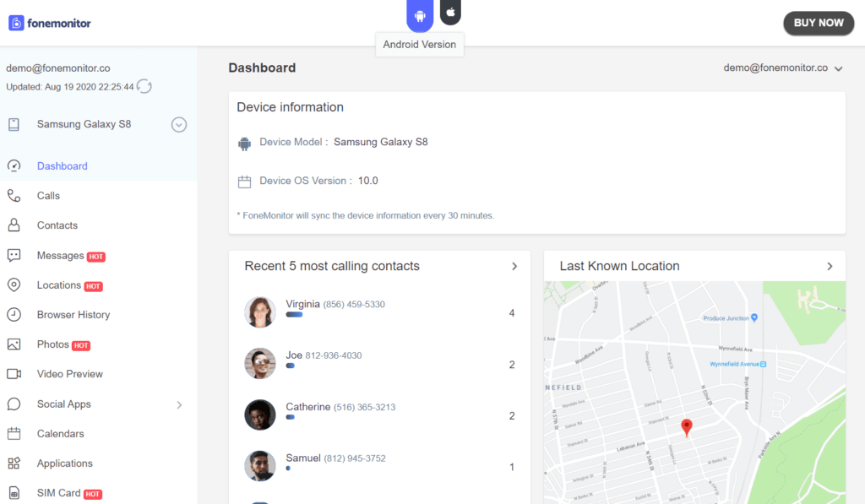The height and width of the screenshot is (504, 865).
Task: Open the full Last Known Location panel via its arrow
Action: (830, 266)
